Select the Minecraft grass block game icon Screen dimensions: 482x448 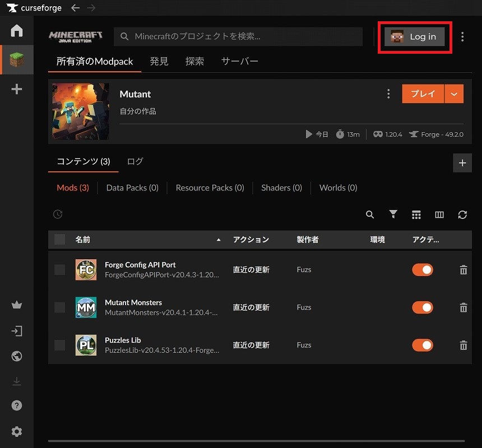pos(17,60)
